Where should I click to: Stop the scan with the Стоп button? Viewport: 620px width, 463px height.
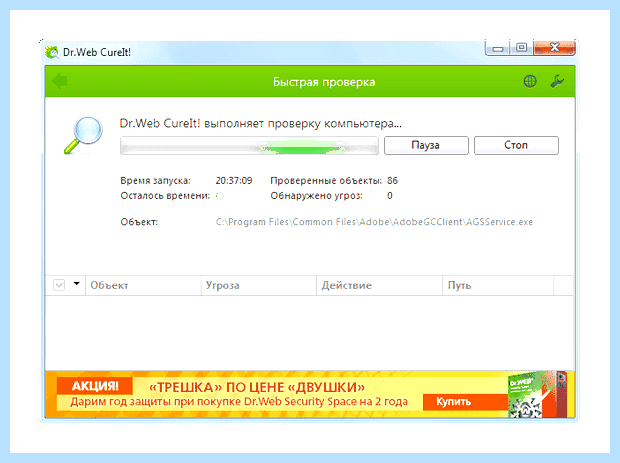coord(516,145)
